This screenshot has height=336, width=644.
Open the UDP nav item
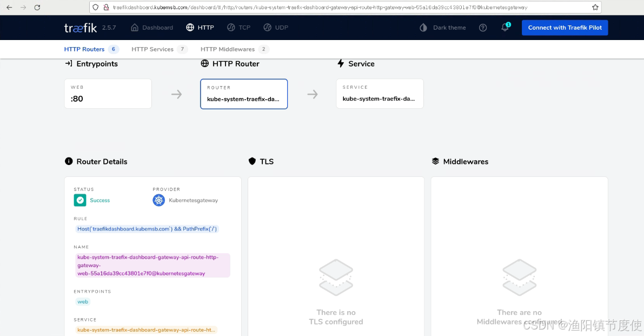tap(276, 28)
